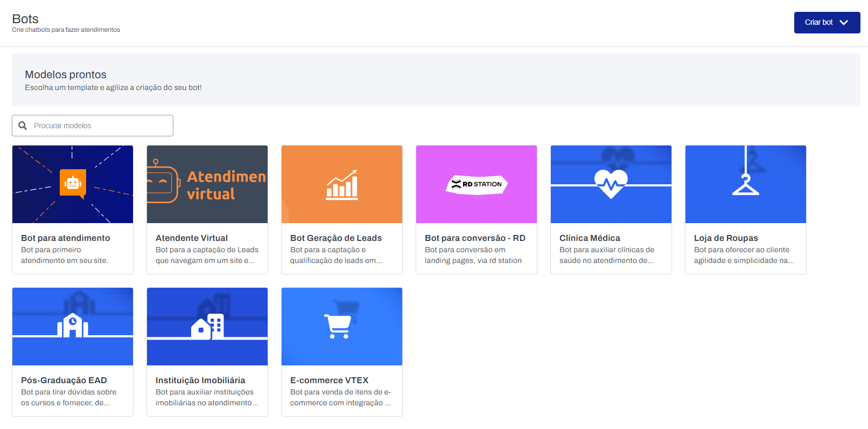Click the shopping cart icon
Viewport: 868px width, 429px height.
[338, 326]
